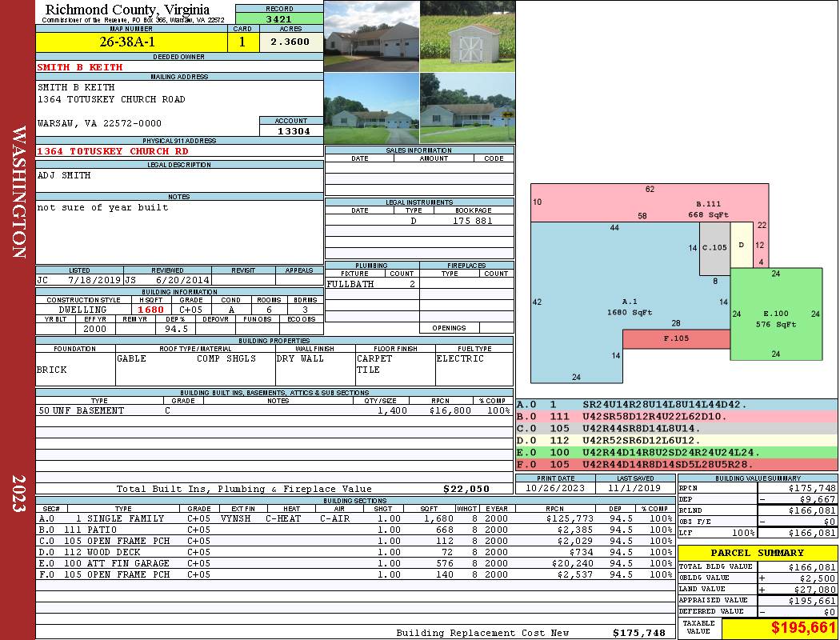This screenshot has width=840, height=640.
Task: Click OBLDG value $2,500
Action: (x=818, y=578)
